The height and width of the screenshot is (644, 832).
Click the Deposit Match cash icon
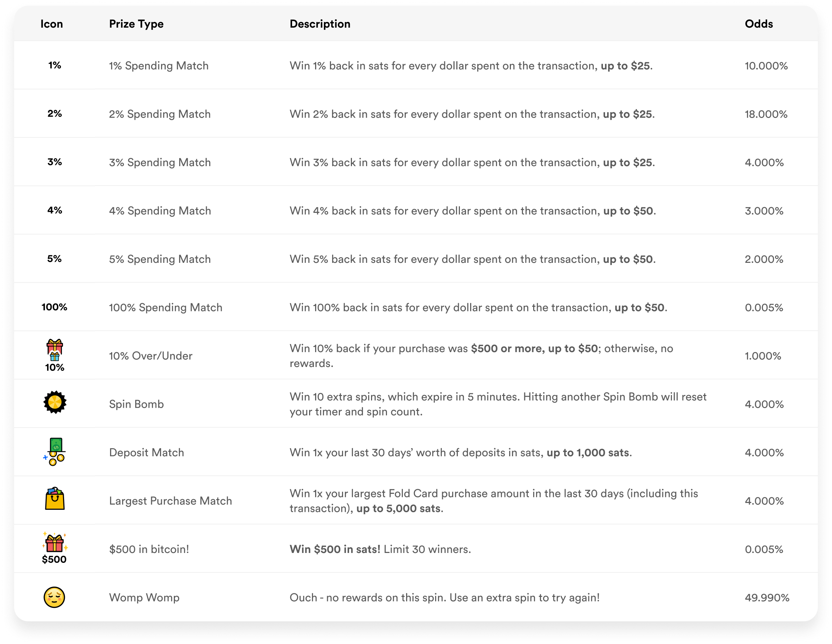tap(55, 452)
